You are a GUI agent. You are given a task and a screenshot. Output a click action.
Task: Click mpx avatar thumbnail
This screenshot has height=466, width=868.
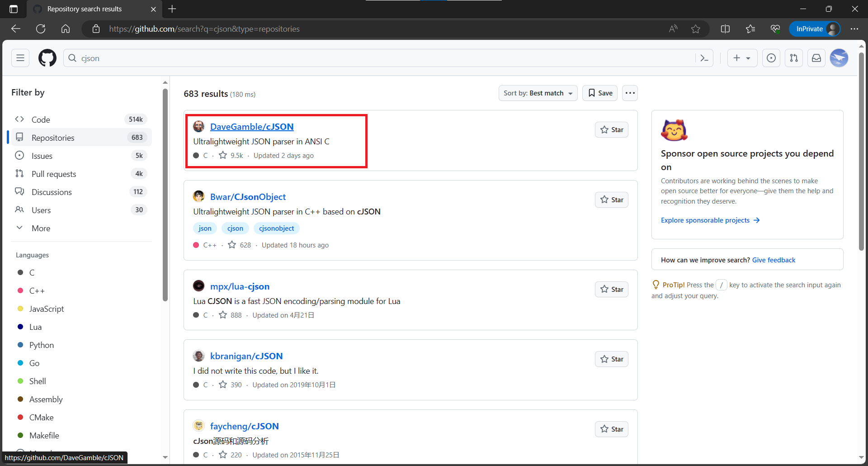(198, 286)
